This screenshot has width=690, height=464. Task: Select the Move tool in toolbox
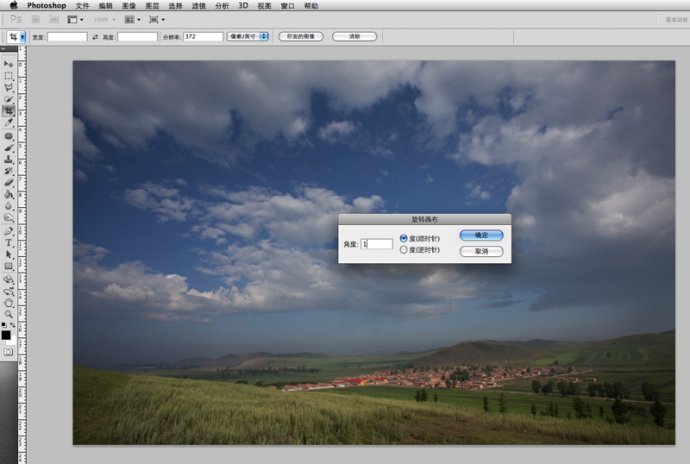(8, 64)
